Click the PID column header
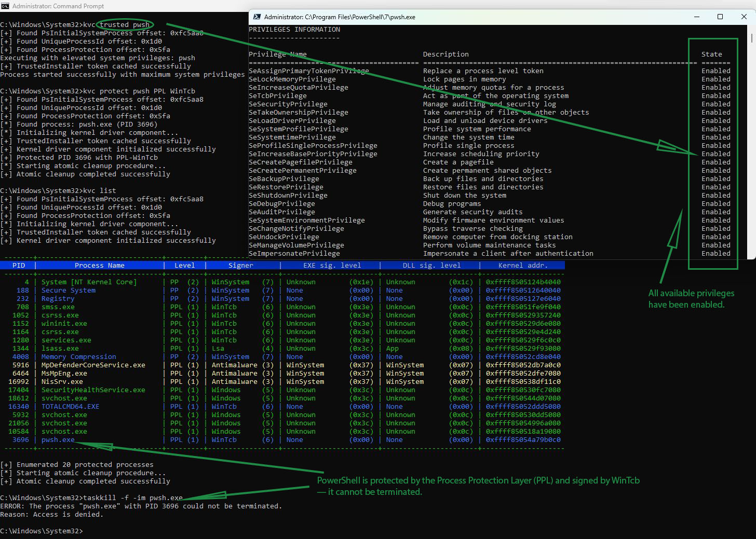The height and width of the screenshot is (539, 756). (19, 266)
